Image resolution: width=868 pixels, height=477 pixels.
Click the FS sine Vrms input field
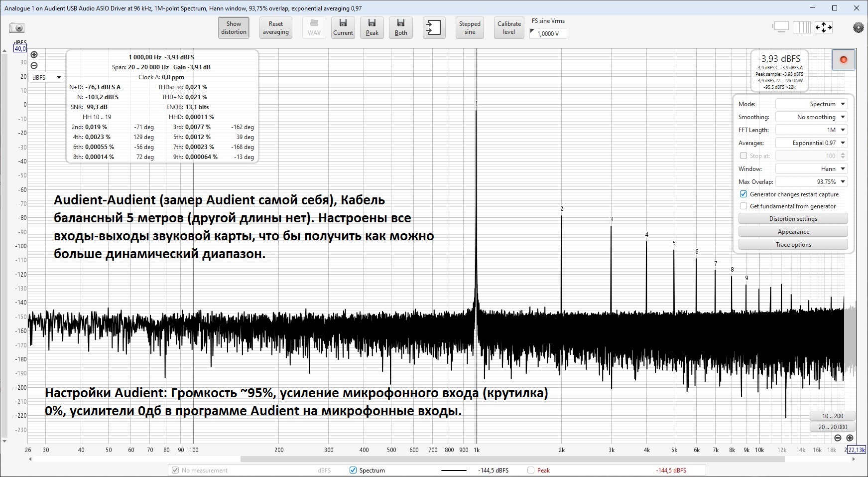pos(548,33)
